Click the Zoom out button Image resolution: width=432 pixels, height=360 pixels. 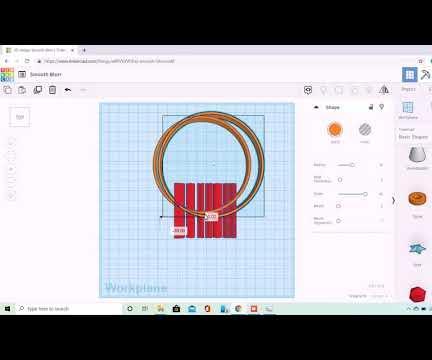click(11, 182)
